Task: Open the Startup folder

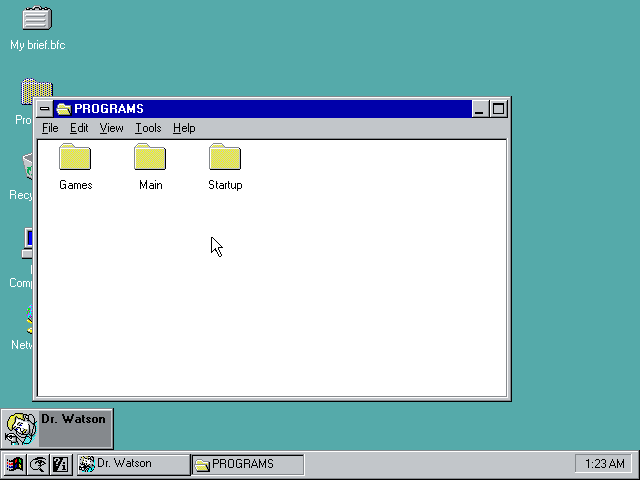Action: click(225, 158)
